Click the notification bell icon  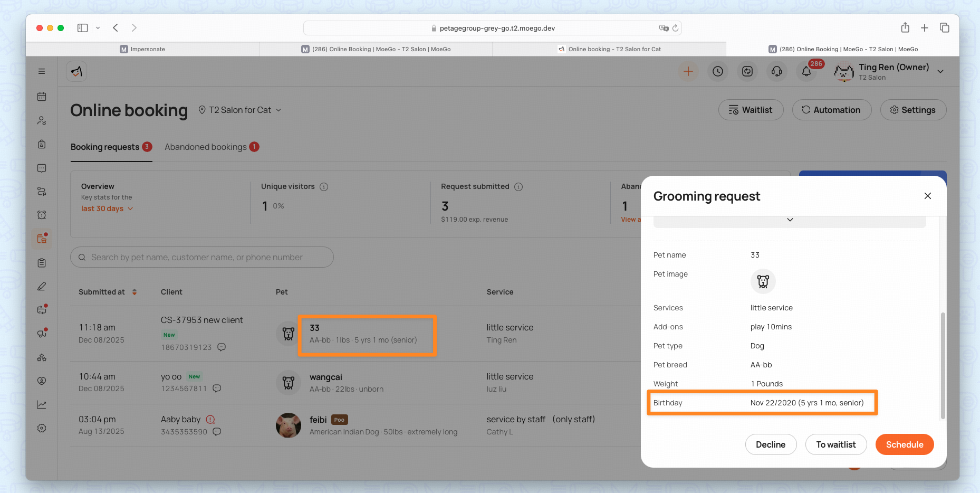coord(806,71)
